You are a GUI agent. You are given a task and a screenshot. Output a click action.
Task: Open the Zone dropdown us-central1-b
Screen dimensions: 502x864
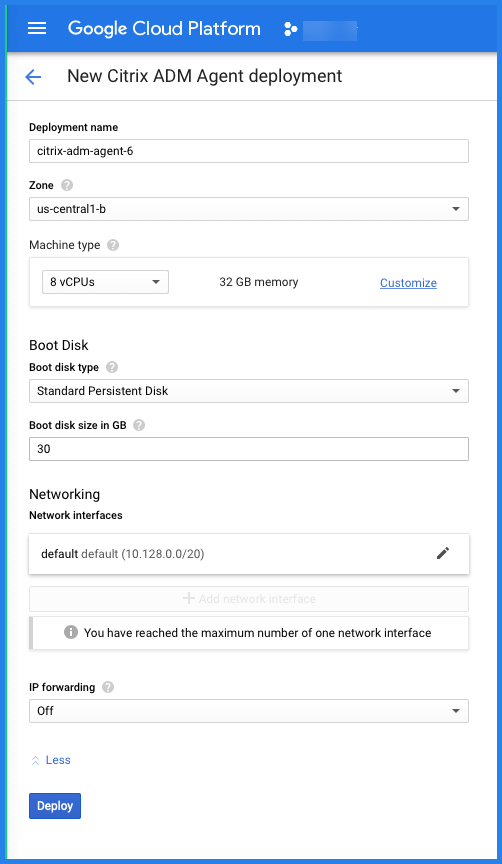click(x=249, y=209)
